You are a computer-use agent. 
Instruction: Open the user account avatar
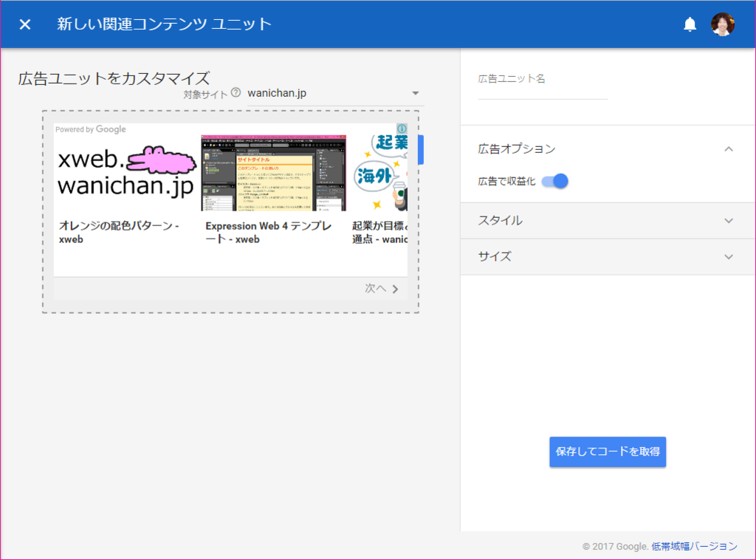pyautogui.click(x=723, y=24)
